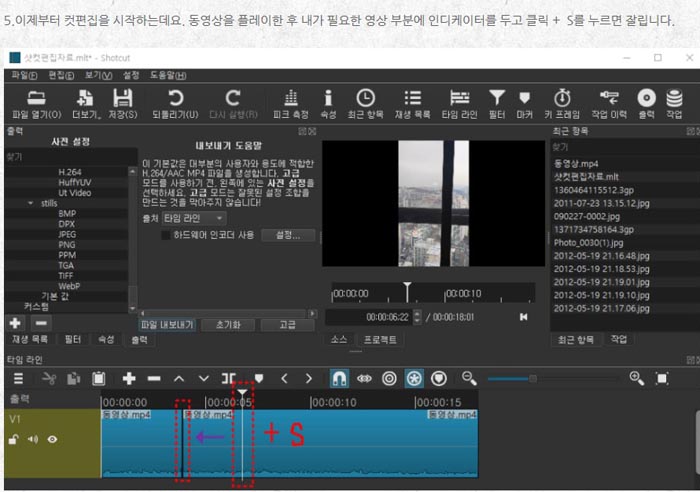Viewport: 700px width, 492px height.
Task: Adjust the timeline zoom slider
Action: [533, 379]
